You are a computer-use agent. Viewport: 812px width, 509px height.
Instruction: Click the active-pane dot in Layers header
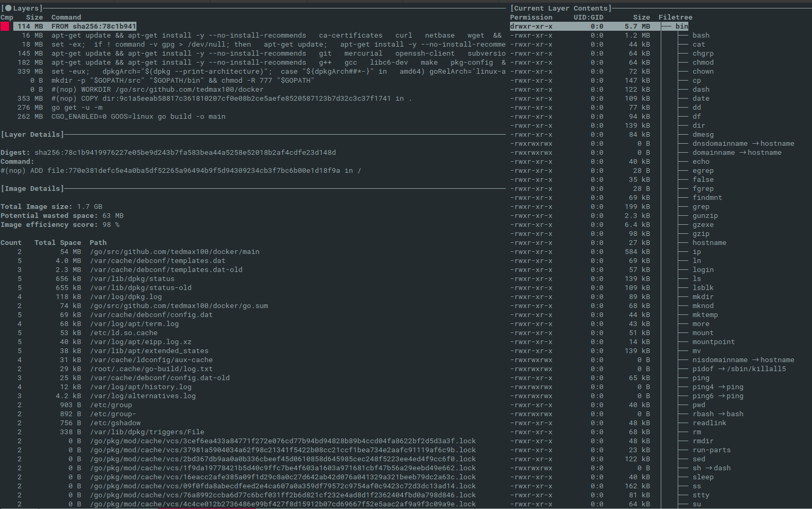[8, 8]
